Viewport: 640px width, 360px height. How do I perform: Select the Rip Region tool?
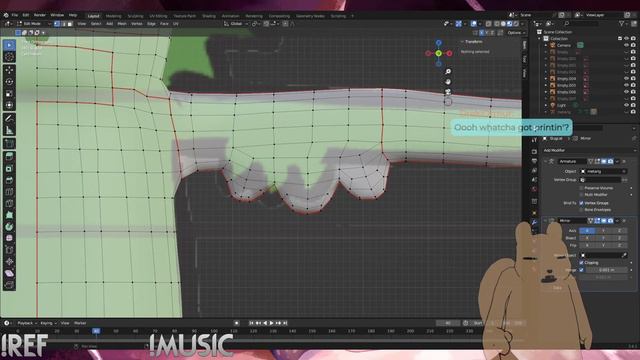pyautogui.click(x=9, y=284)
